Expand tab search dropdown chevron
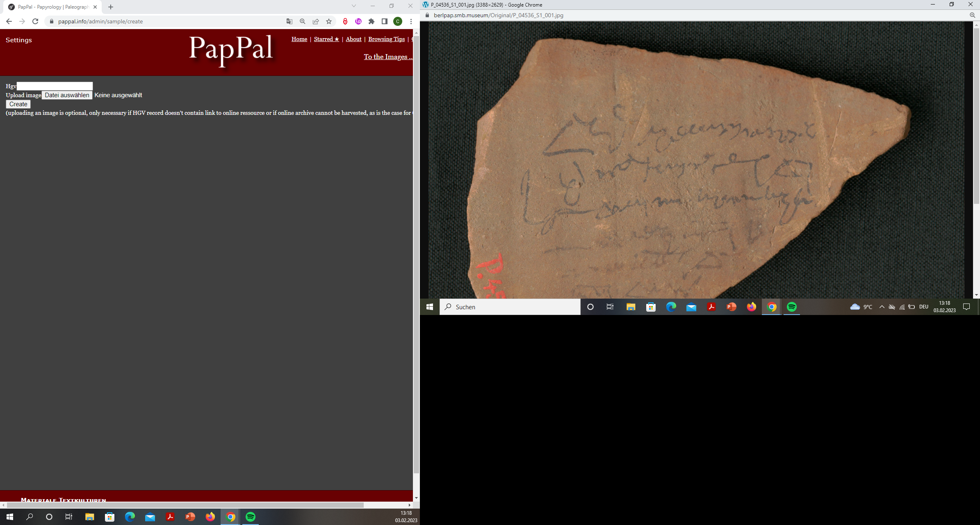 [x=354, y=6]
